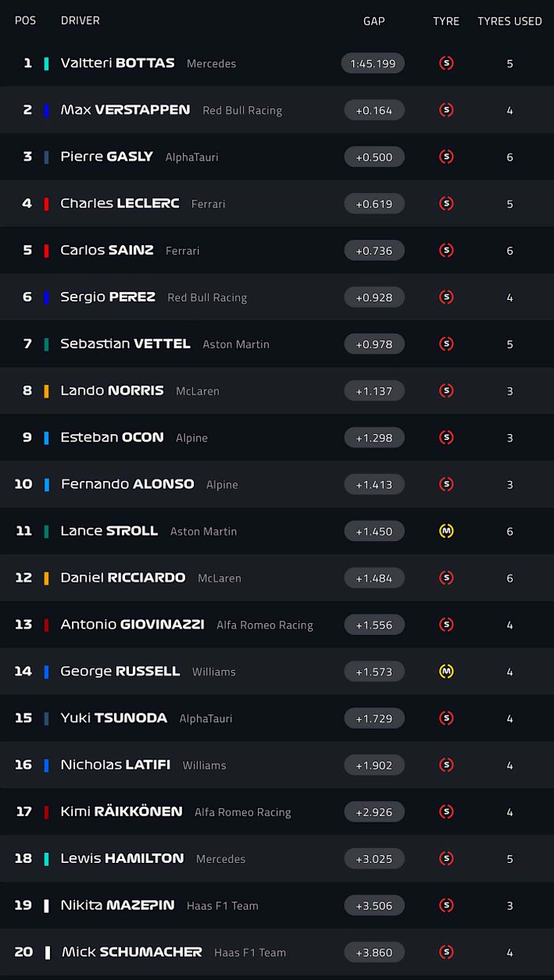Expand the row for Esteban Ocon
The image size is (554, 980).
[x=277, y=437]
